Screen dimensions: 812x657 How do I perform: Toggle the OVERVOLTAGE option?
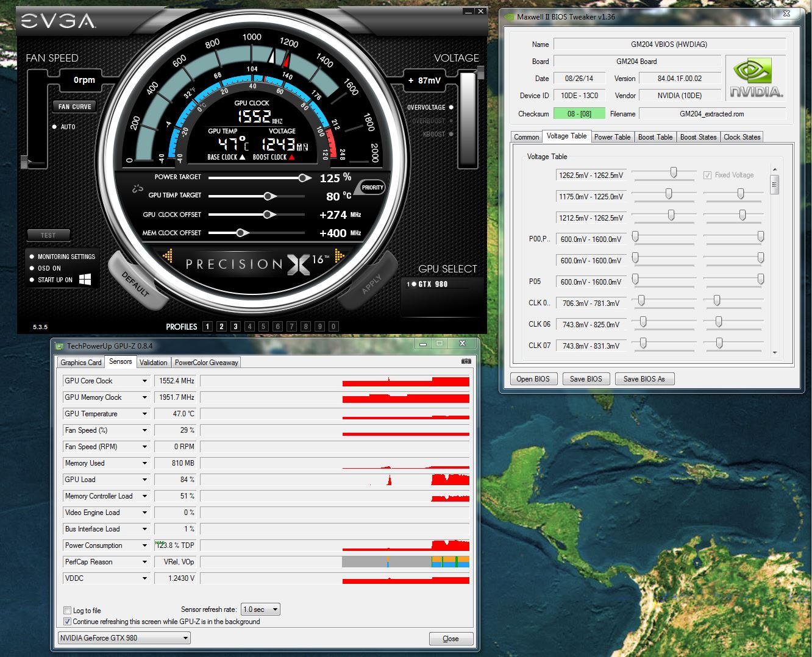pos(451,107)
